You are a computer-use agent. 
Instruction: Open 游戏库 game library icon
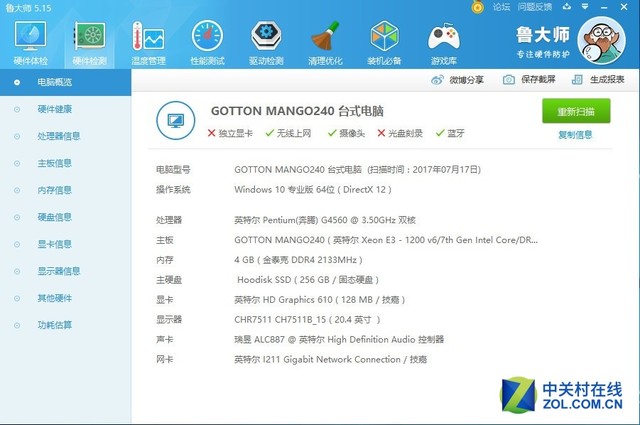pos(444,43)
